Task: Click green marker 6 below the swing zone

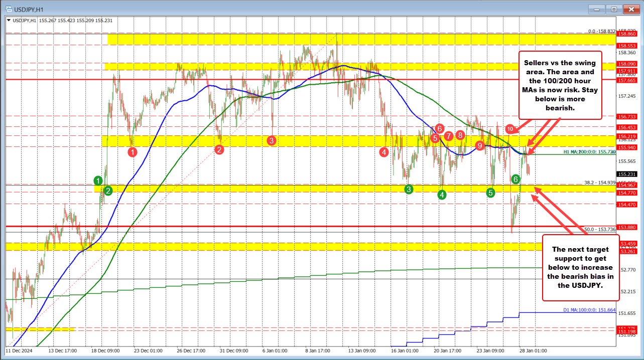Action: click(x=515, y=178)
